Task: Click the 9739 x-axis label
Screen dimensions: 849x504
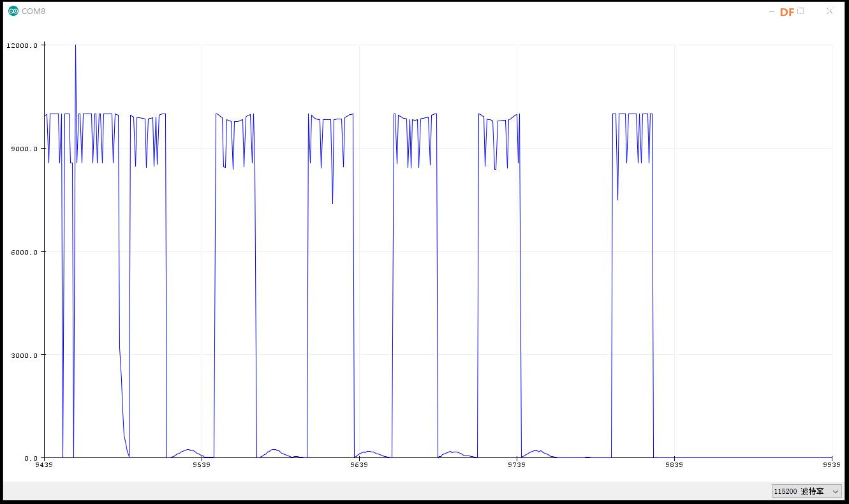Action: [x=517, y=464]
